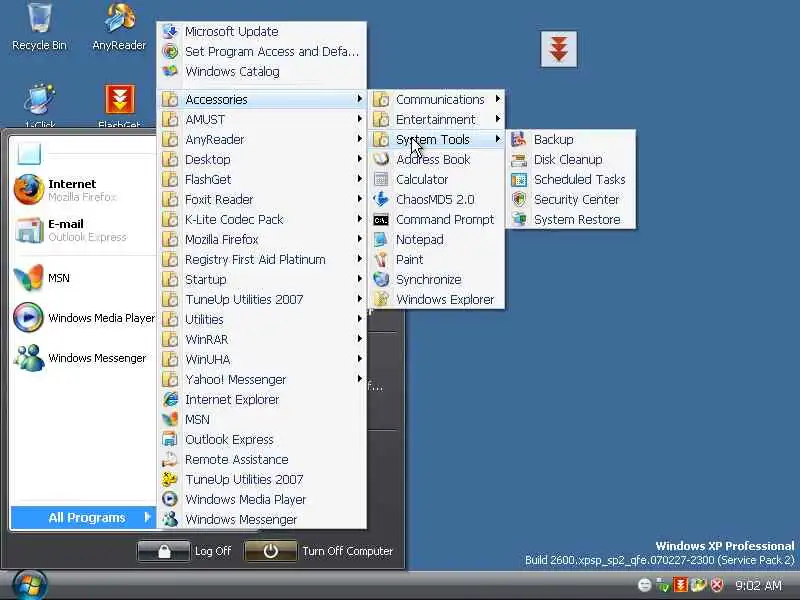Click the Notepad icon
Viewport: 800px width, 600px height.
pyautogui.click(x=381, y=239)
